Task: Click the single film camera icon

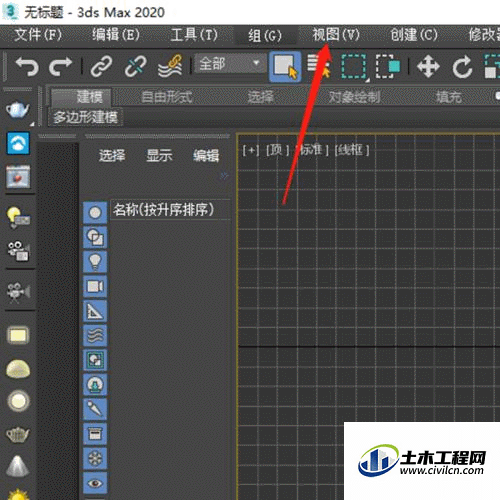Action: coord(18,292)
